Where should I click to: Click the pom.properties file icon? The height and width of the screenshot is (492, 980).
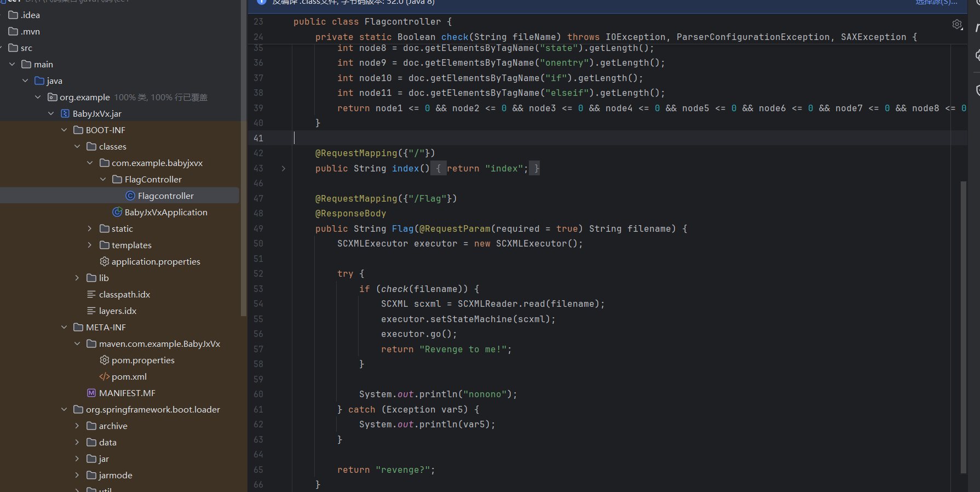click(x=105, y=360)
